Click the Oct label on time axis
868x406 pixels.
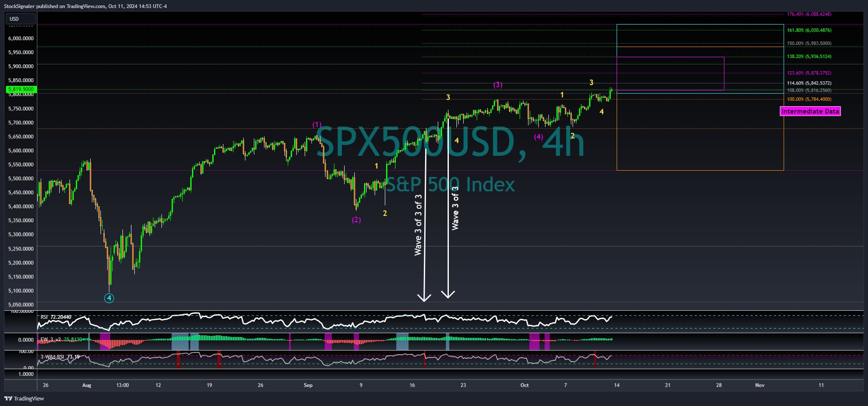click(525, 385)
